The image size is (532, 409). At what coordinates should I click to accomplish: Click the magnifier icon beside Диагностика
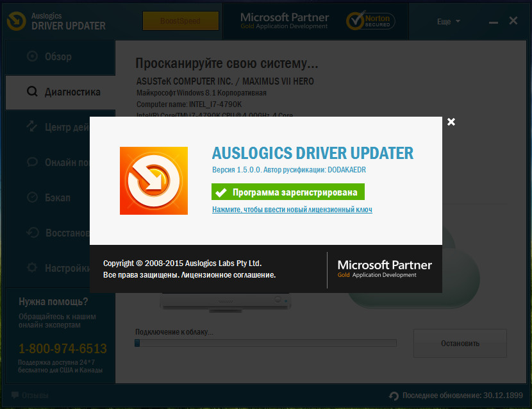32,92
